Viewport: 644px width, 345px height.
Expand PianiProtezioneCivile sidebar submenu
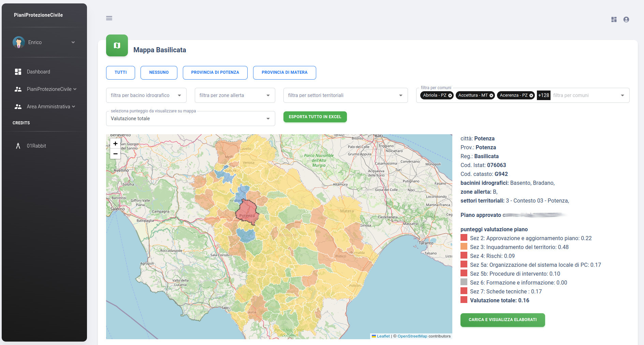[75, 89]
